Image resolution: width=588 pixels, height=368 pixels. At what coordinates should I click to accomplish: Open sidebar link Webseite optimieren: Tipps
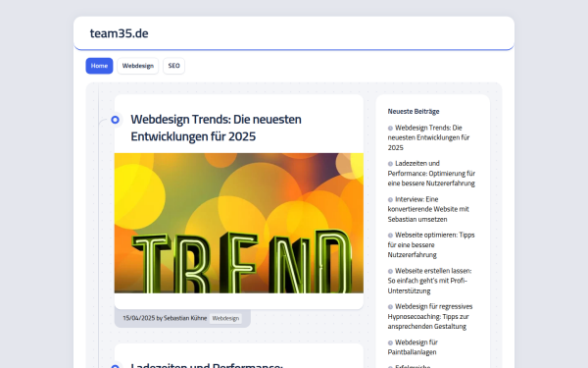point(431,244)
